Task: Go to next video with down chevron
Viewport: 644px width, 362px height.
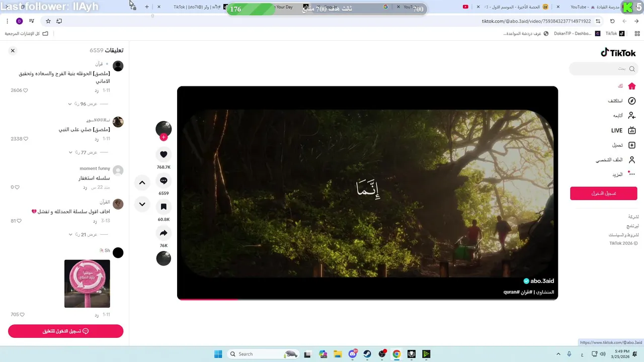Action: point(142,204)
